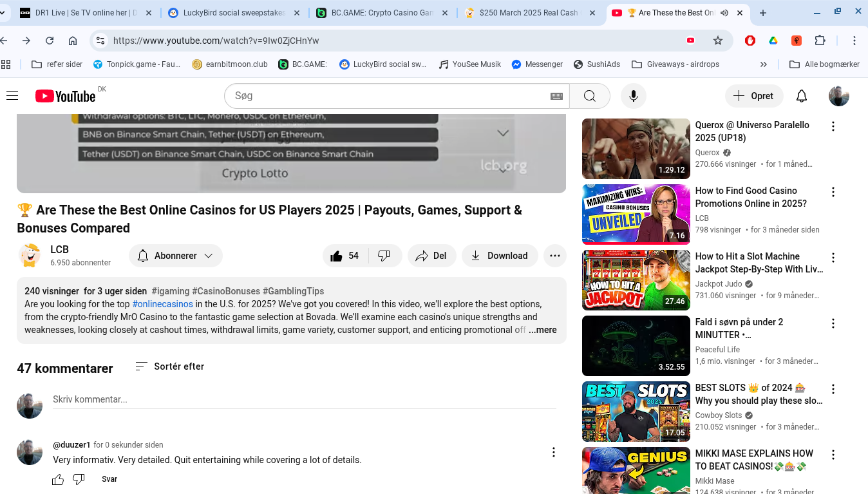This screenshot has height=494, width=868.
Task: Open the YouTube hamburger guide menu
Action: coord(12,96)
